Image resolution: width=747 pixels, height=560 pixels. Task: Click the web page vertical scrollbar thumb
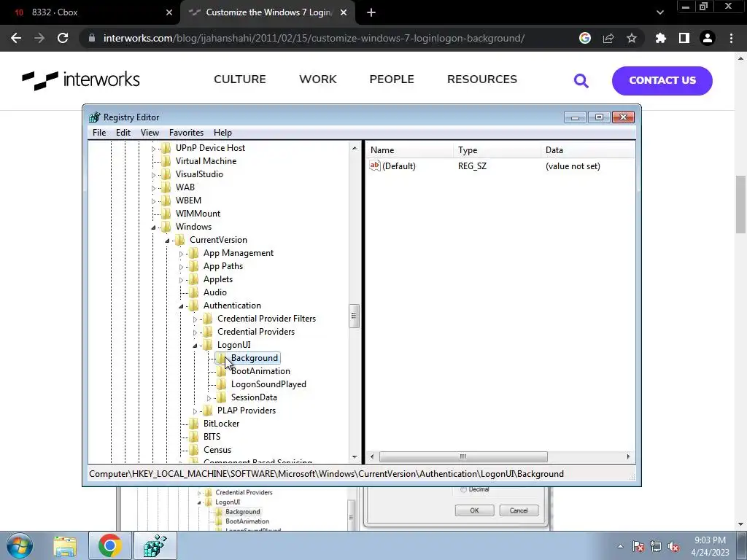741,205
